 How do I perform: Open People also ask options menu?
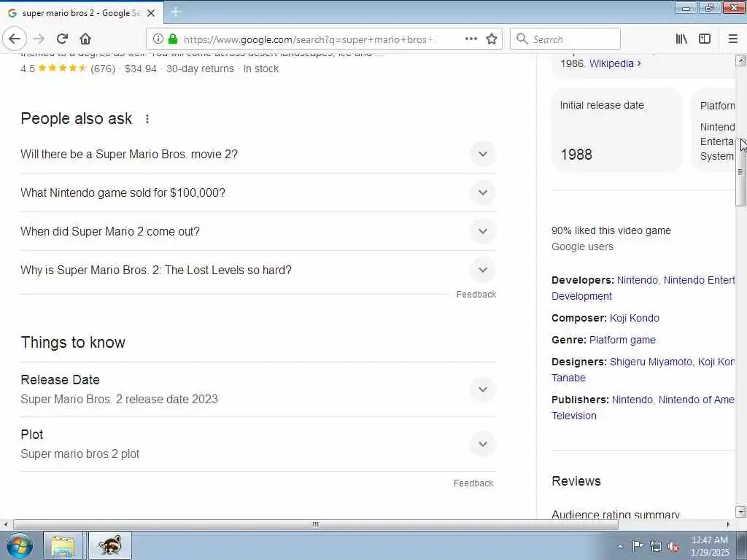[x=147, y=119]
